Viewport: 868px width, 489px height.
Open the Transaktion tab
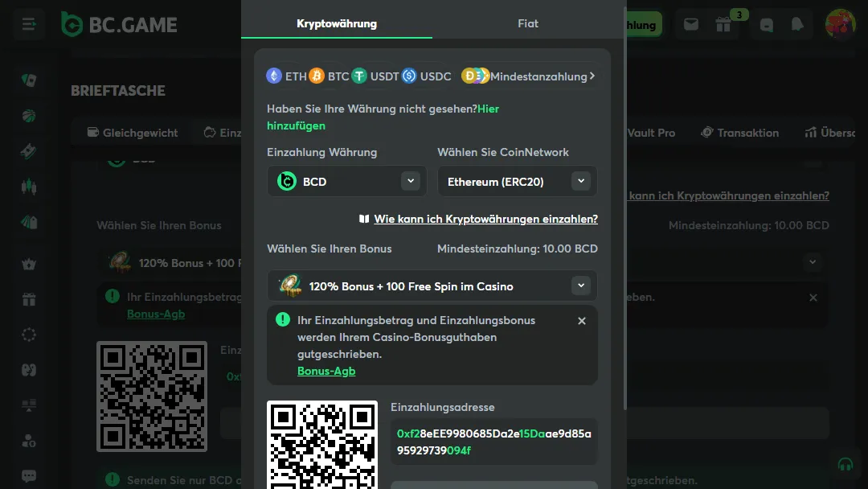pyautogui.click(x=739, y=133)
